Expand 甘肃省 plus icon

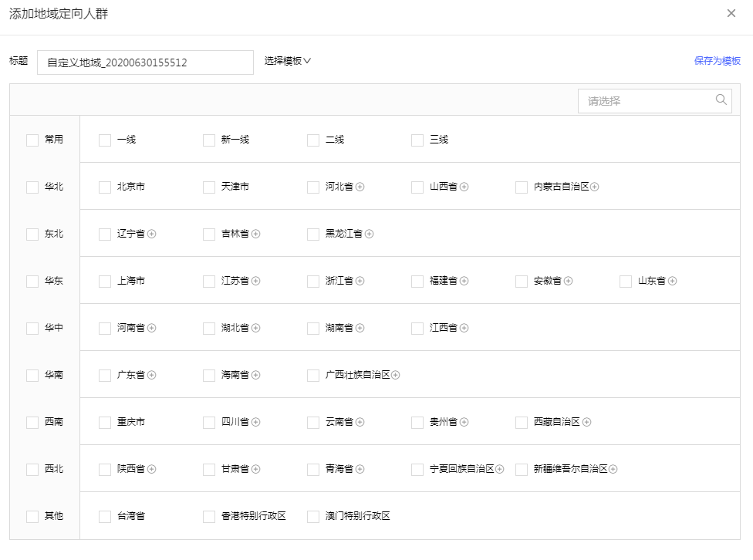pos(255,469)
